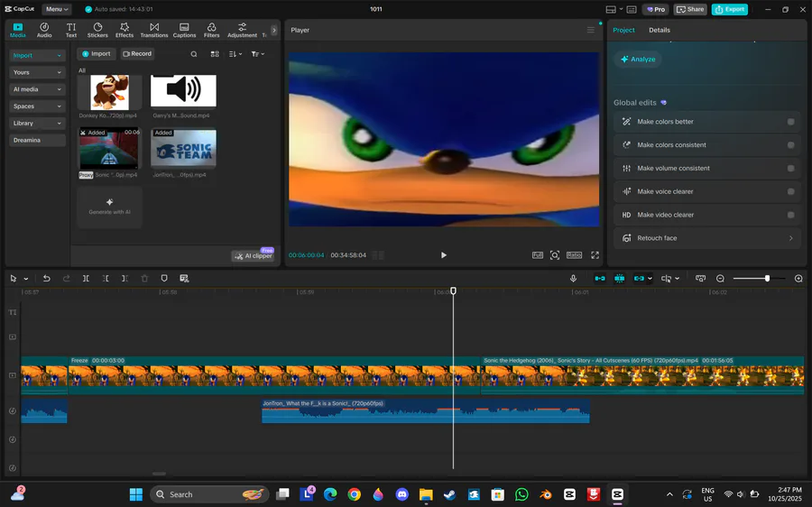Open media filter options dropdown
Image resolution: width=812 pixels, height=507 pixels.
257,54
